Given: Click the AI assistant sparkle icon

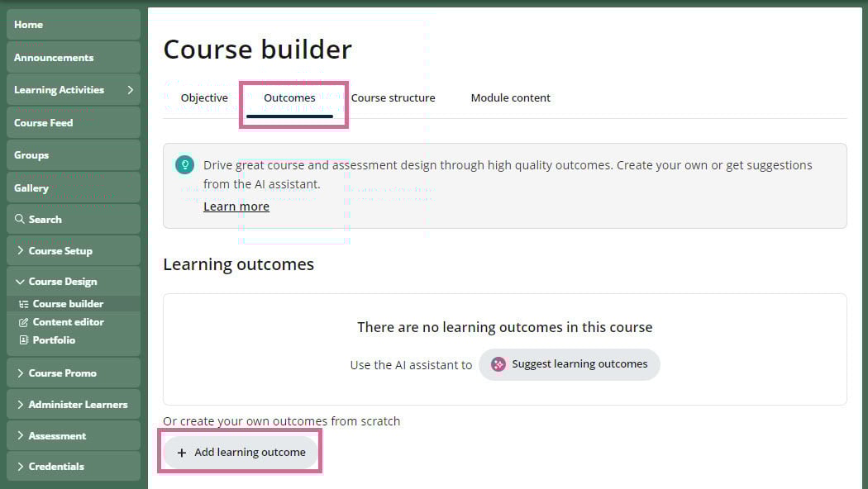Looking at the screenshot, I should pyautogui.click(x=498, y=364).
